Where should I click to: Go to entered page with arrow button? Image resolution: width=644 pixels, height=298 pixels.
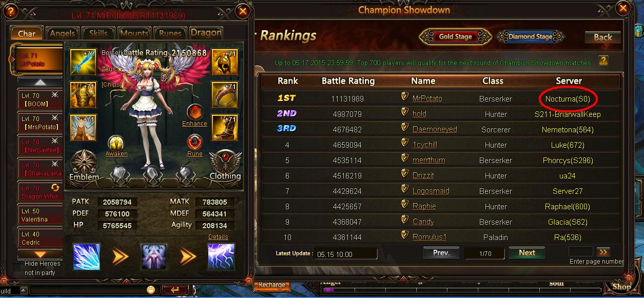[603, 252]
